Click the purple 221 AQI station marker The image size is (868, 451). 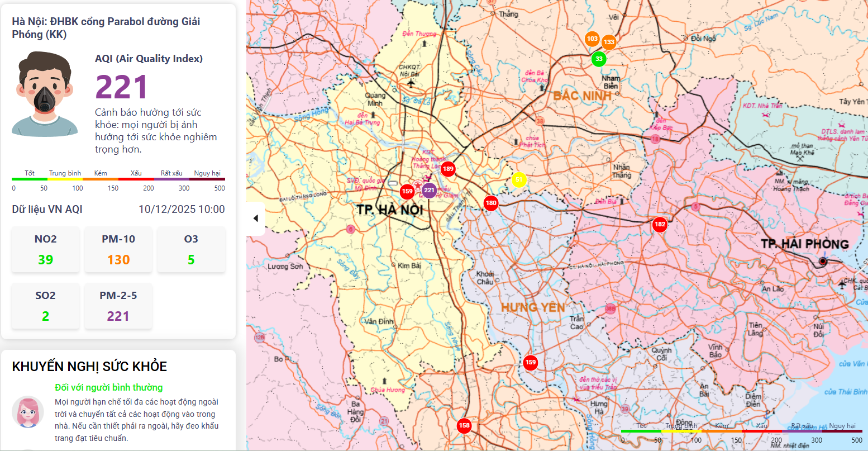pyautogui.click(x=429, y=191)
